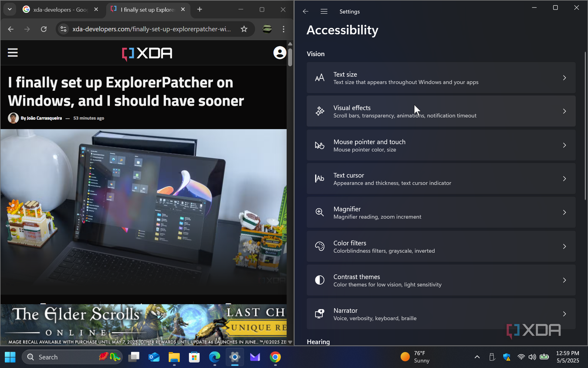588x368 pixels.
Task: Close the xda-developers Google tab
Action: click(x=96, y=9)
